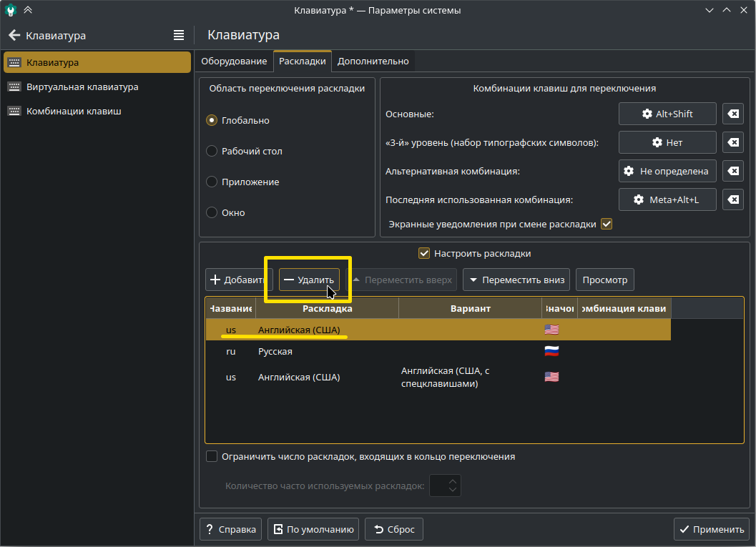
Task: Clear the Alt+Shift main shortcut
Action: pyautogui.click(x=733, y=114)
